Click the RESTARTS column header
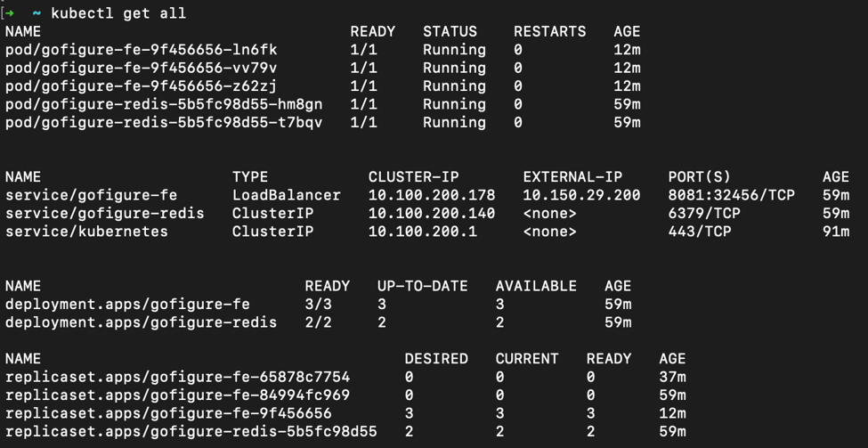The width and height of the screenshot is (868, 448). [x=549, y=31]
